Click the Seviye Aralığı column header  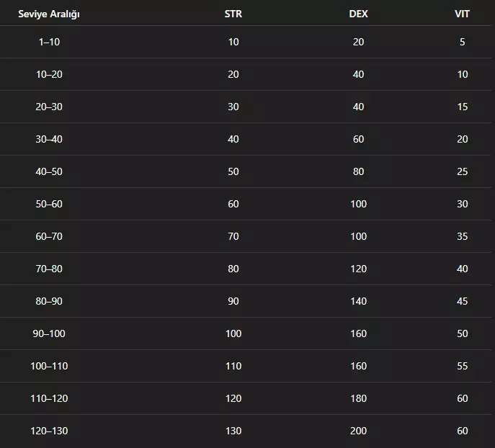[x=49, y=14]
